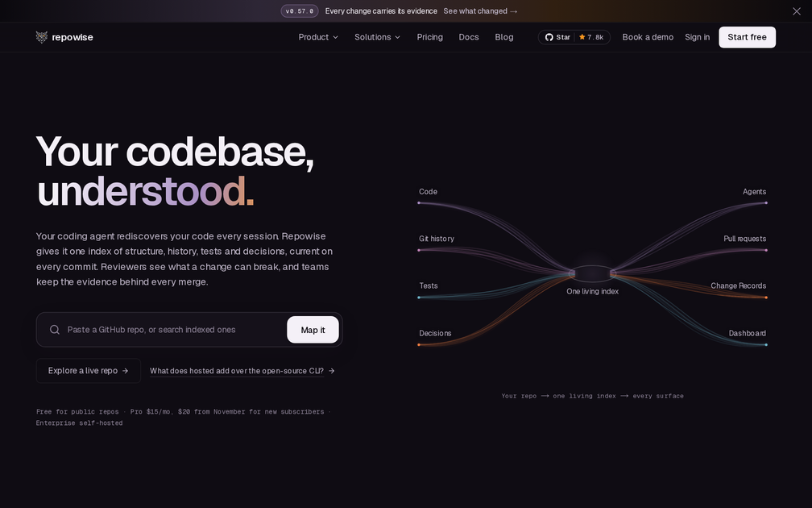Click the Book a demo link
The height and width of the screenshot is (508, 812).
click(648, 37)
